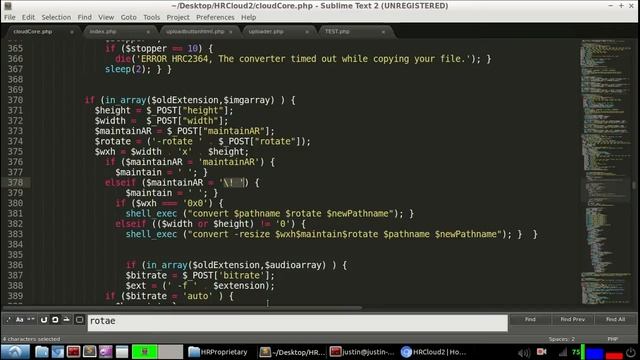Switch to the green workspace in pager
The image size is (640, 360).
coord(144,352)
